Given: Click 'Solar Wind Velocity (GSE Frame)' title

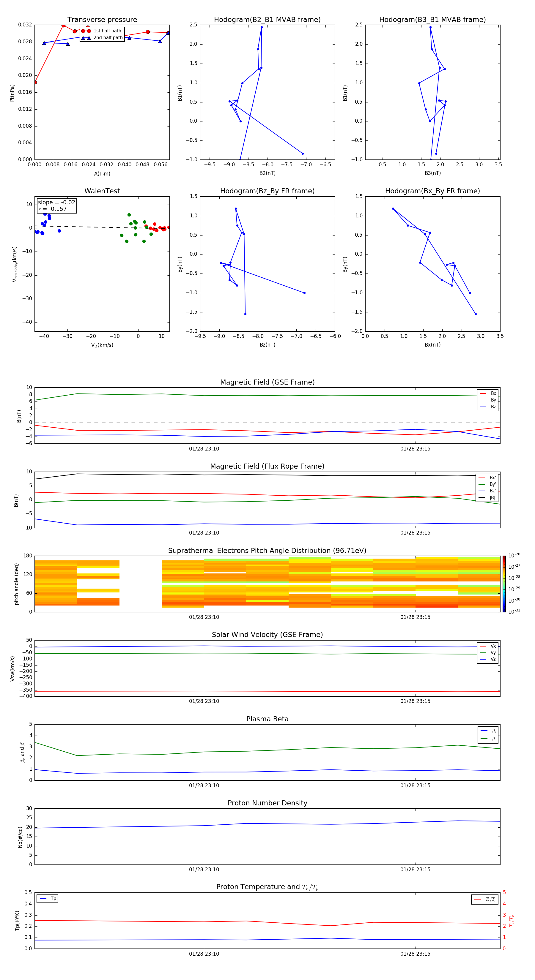Looking at the screenshot, I should tap(267, 635).
